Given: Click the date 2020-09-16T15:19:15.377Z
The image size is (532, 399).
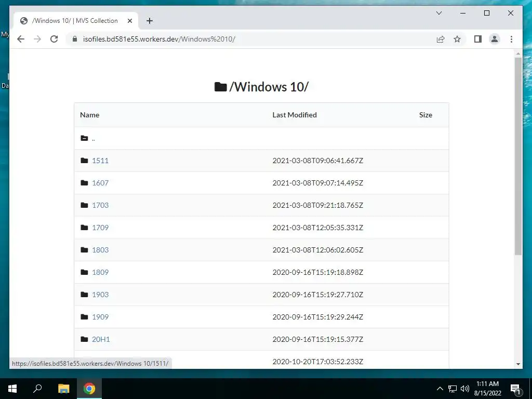Looking at the screenshot, I should point(317,339).
